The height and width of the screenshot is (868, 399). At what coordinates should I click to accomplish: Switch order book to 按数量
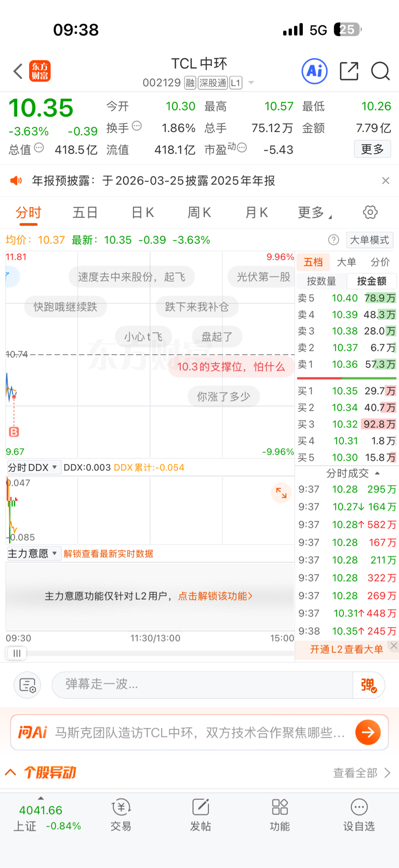coord(322,281)
